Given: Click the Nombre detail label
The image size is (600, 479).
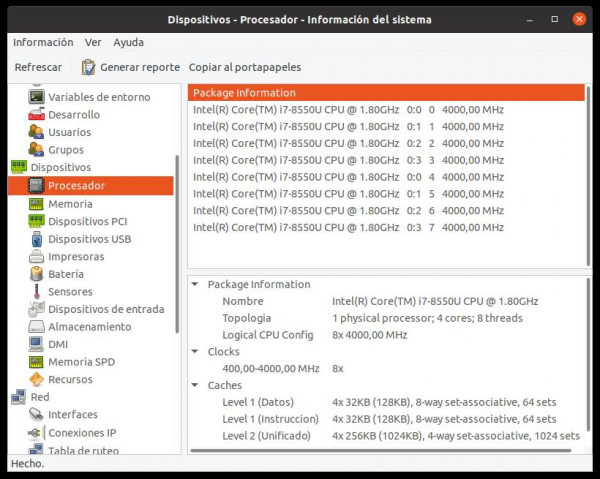Looking at the screenshot, I should coord(243,301).
